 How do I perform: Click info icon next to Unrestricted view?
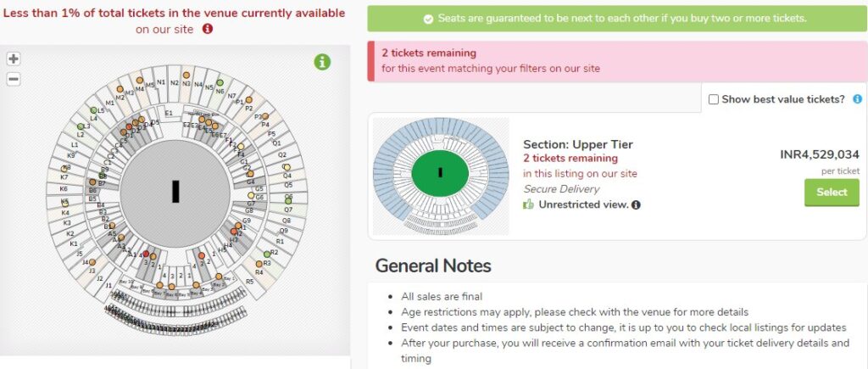coord(636,205)
